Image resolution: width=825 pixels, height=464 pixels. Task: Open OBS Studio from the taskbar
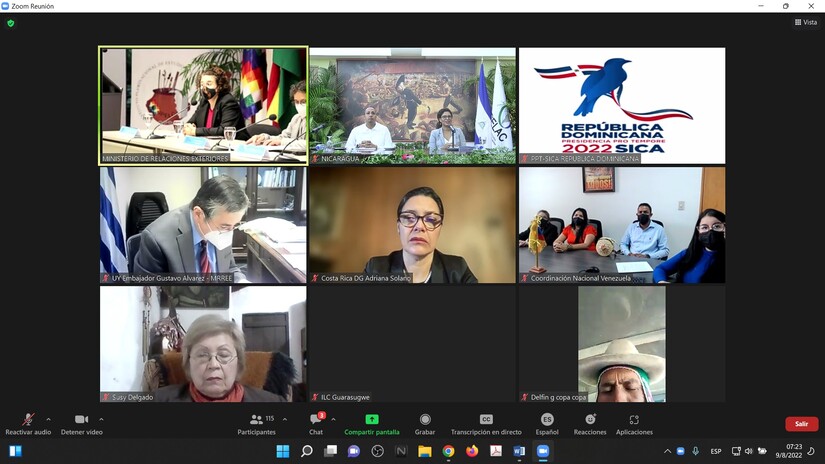pos(377,451)
